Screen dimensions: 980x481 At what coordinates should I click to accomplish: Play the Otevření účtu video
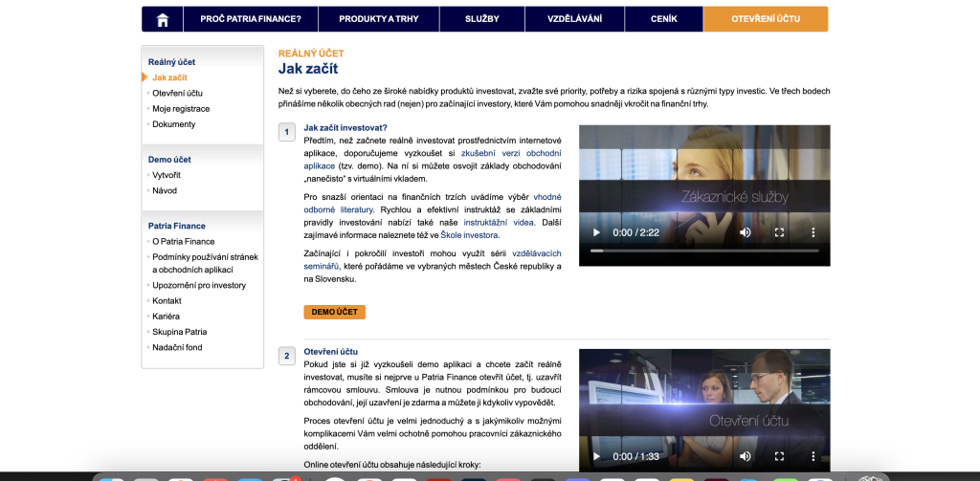point(597,456)
